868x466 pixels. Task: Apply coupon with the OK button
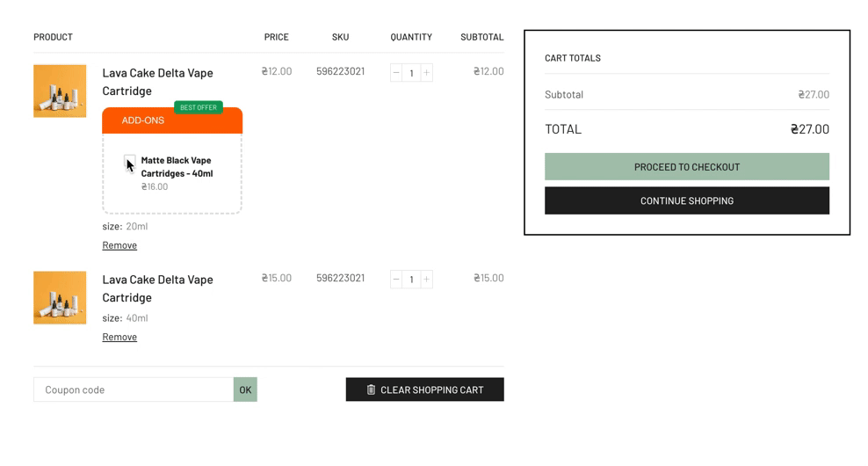245,390
